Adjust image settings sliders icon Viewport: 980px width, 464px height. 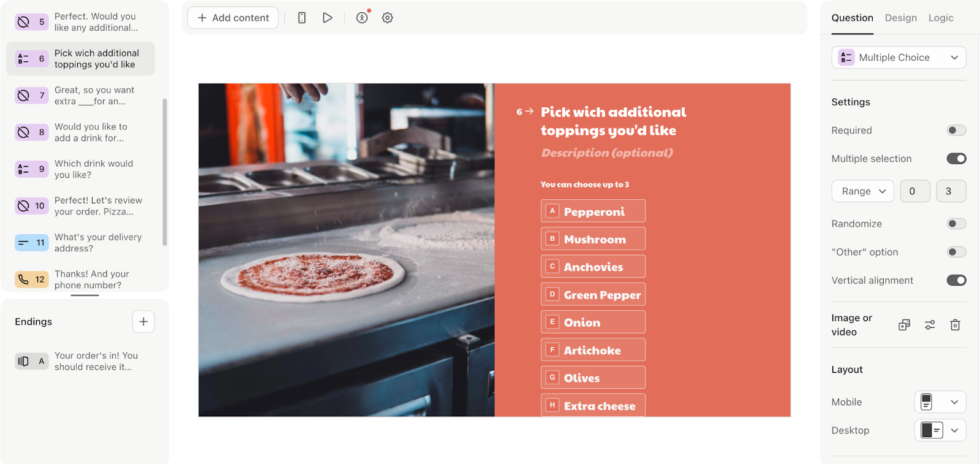[930, 325]
